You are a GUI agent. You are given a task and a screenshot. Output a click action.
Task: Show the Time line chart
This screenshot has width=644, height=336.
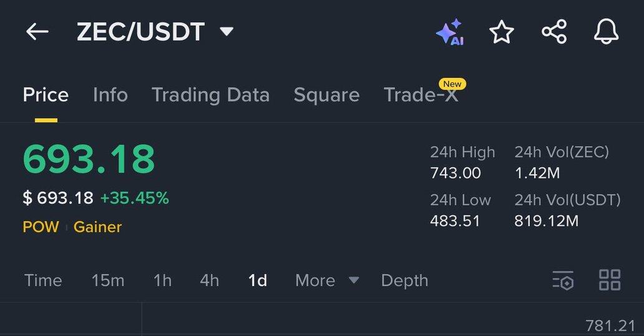point(43,280)
